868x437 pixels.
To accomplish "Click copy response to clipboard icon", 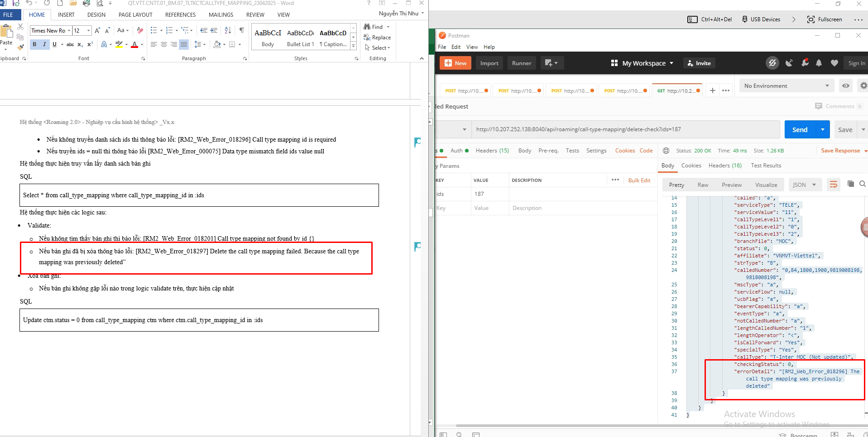I will [850, 184].
